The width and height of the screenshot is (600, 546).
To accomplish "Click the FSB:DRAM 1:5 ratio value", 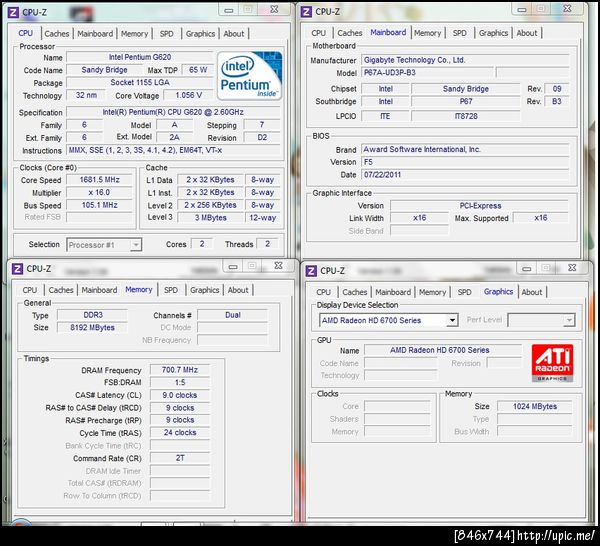I will [x=180, y=382].
